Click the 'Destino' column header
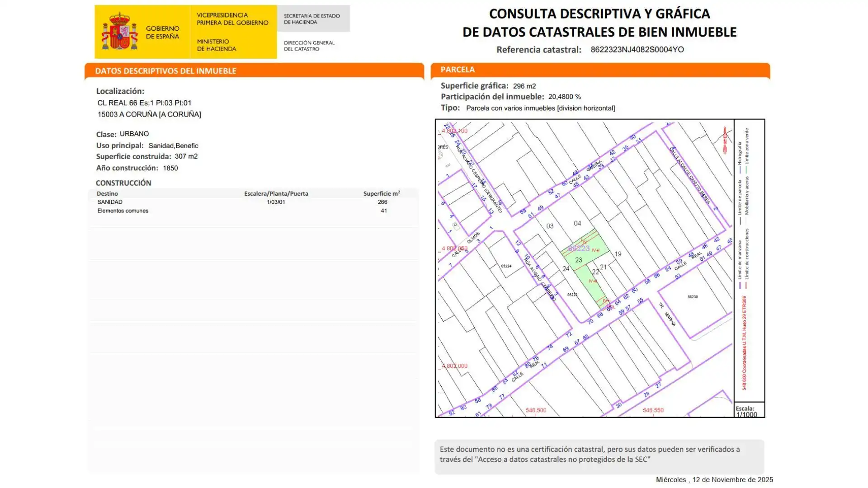The width and height of the screenshot is (868, 488). point(107,193)
